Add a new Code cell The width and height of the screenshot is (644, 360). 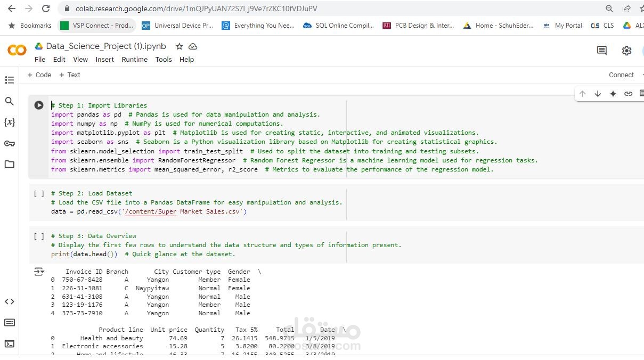(x=39, y=75)
